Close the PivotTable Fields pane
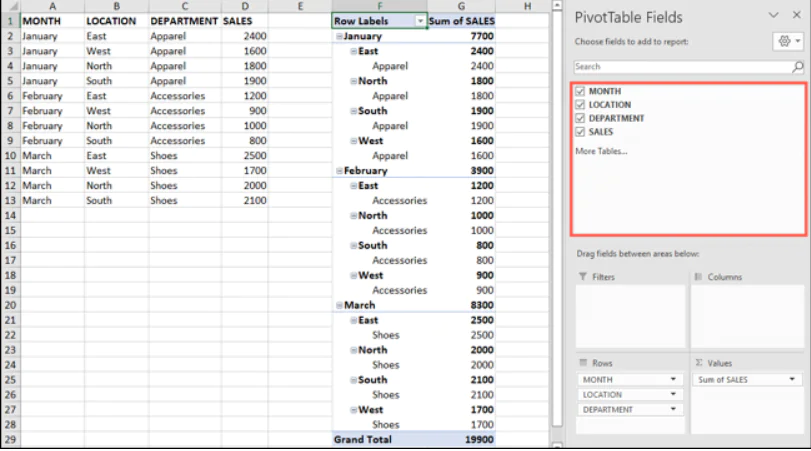This screenshot has width=811, height=451. coord(796,16)
